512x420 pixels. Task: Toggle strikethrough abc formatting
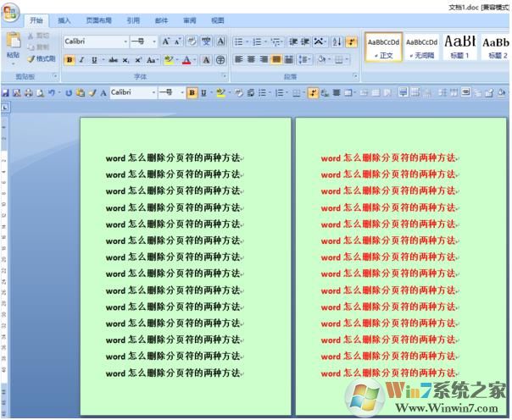(113, 60)
